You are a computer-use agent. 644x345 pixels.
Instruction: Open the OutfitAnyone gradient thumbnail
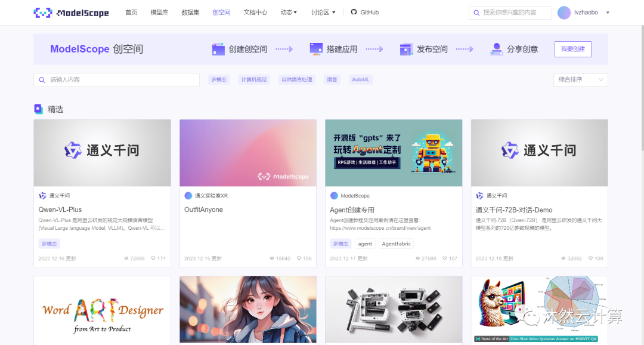248,153
